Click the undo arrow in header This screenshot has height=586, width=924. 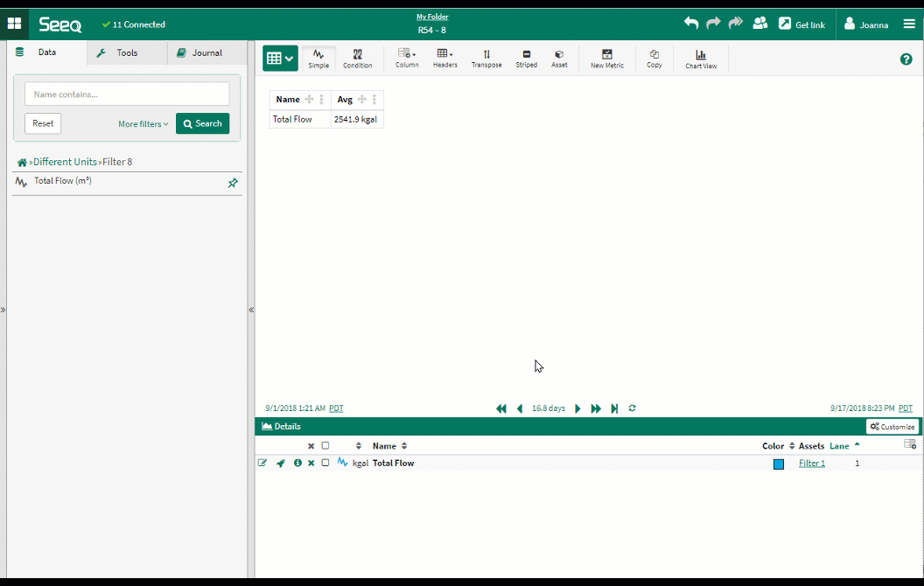coord(691,24)
